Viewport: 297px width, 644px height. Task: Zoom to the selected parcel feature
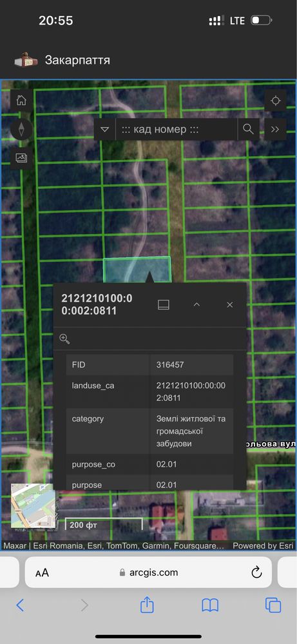(64, 339)
